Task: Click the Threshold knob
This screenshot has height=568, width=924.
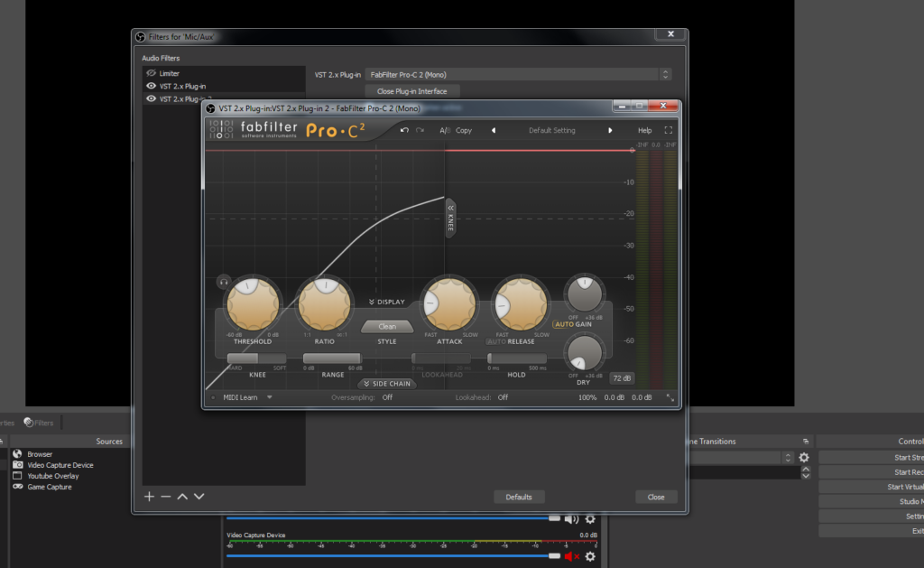Action: [253, 304]
